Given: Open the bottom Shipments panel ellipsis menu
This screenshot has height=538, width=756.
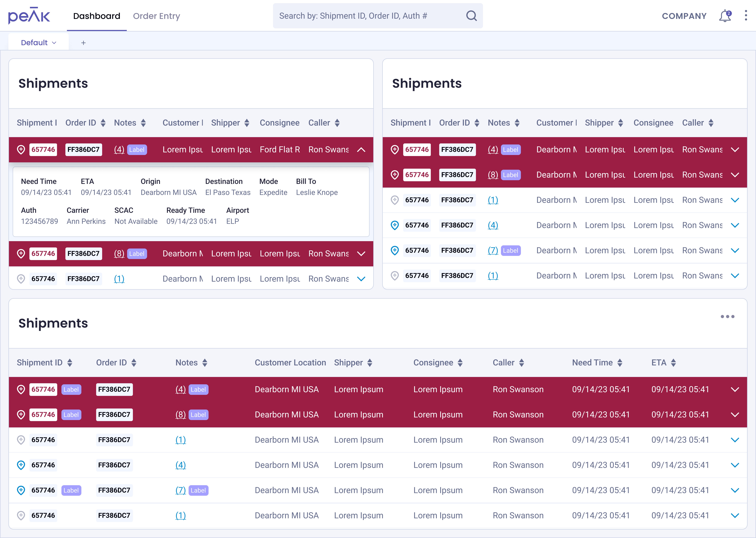Looking at the screenshot, I should (727, 316).
